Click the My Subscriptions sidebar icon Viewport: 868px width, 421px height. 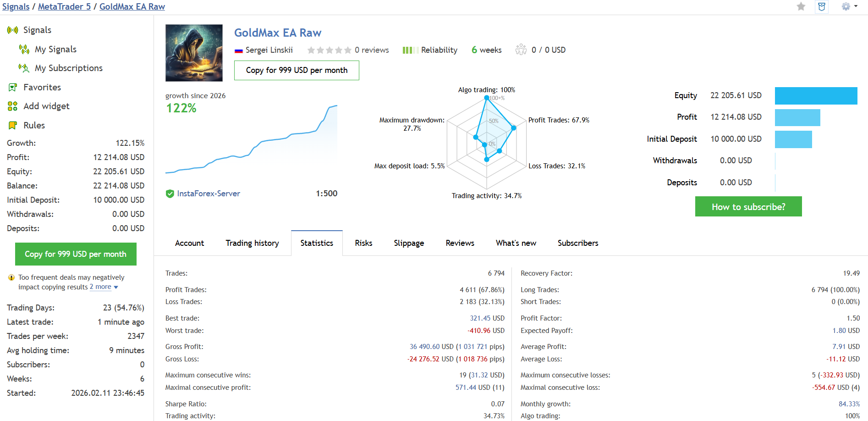24,68
